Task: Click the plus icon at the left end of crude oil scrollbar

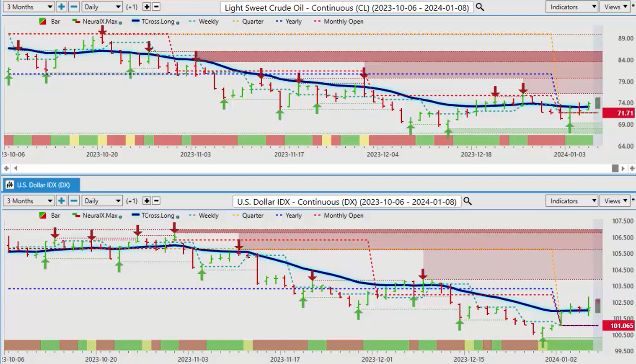Action: tap(6, 168)
